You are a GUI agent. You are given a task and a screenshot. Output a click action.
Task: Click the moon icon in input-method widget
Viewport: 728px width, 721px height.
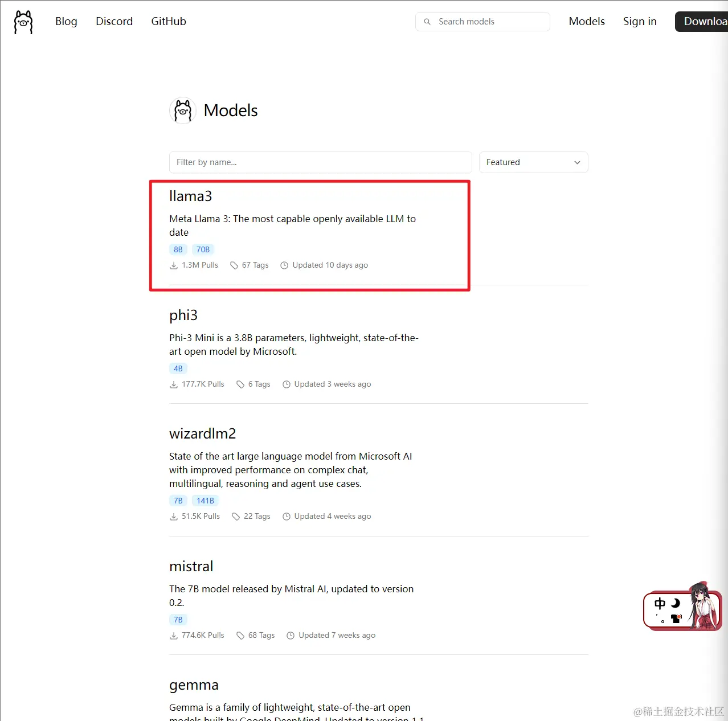click(x=676, y=603)
